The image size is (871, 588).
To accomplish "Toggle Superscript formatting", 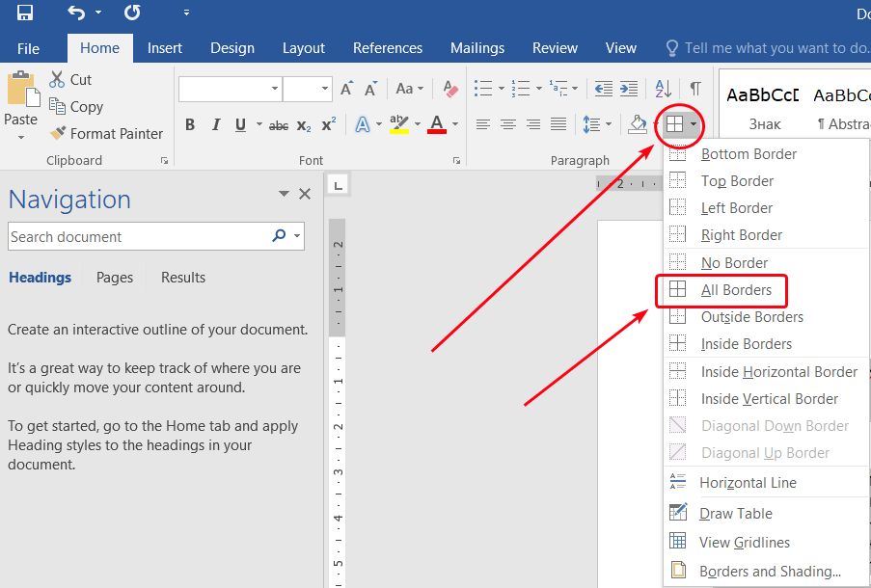I will 329,124.
